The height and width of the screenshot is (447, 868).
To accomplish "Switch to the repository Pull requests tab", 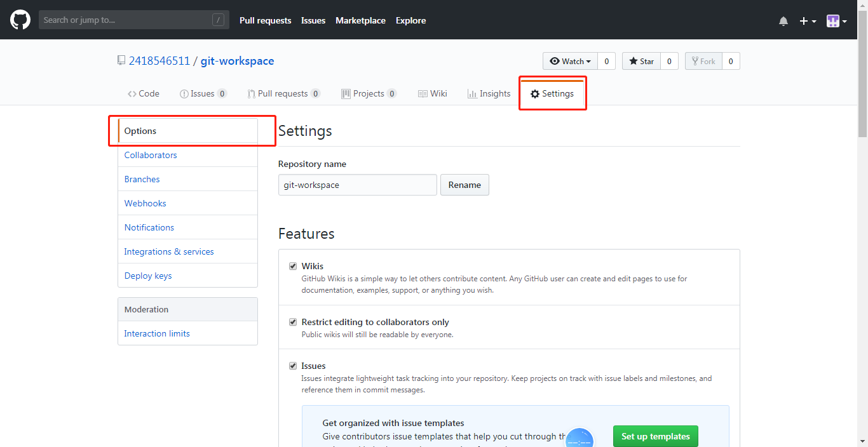I will [284, 93].
